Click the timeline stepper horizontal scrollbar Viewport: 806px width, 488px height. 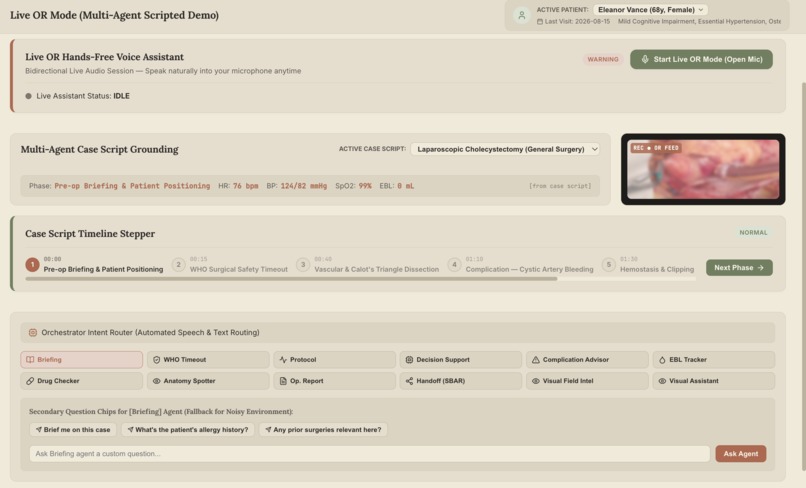pyautogui.click(x=291, y=279)
